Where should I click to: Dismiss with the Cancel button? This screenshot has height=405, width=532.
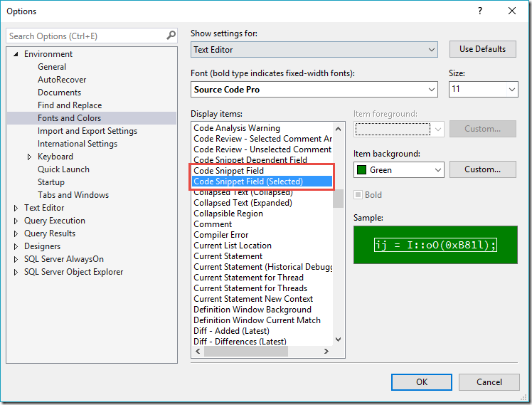coord(489,382)
